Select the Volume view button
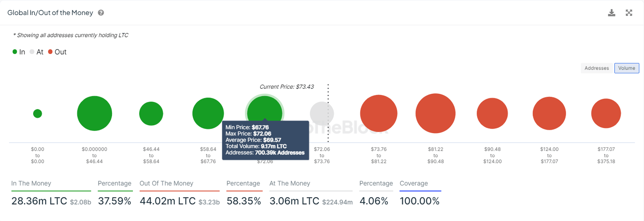Image resolution: width=644 pixels, height=221 pixels. click(x=626, y=68)
